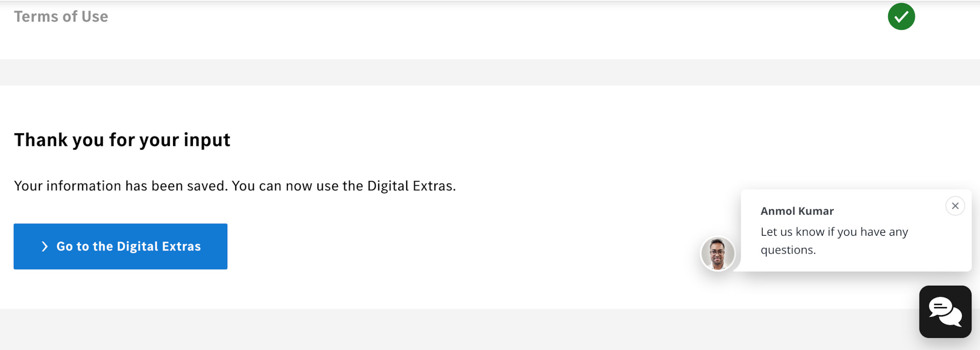This screenshot has width=980, height=350.
Task: Click the Anmol Kumar agent name
Action: (797, 211)
